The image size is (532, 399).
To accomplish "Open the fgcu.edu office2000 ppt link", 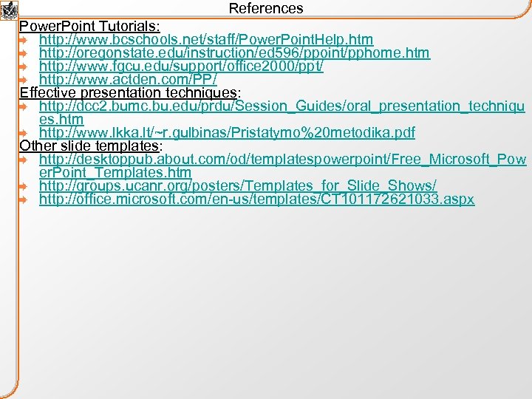I will coord(181,66).
